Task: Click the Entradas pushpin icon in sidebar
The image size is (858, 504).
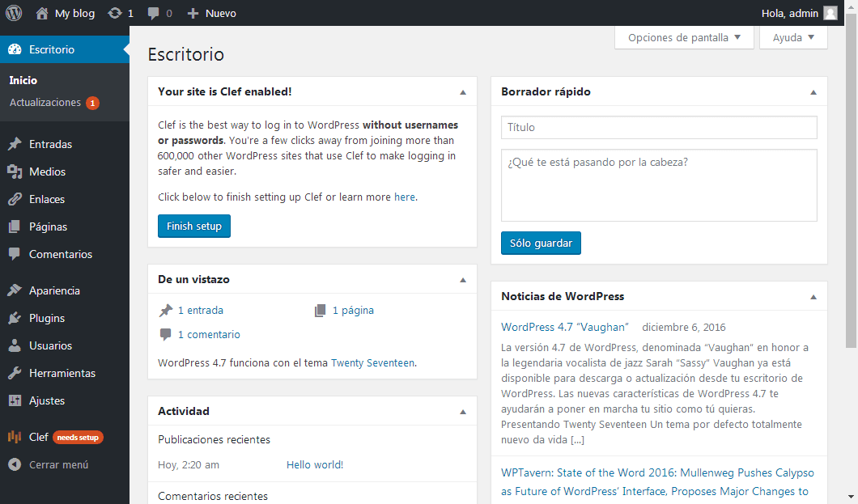Action: click(15, 144)
